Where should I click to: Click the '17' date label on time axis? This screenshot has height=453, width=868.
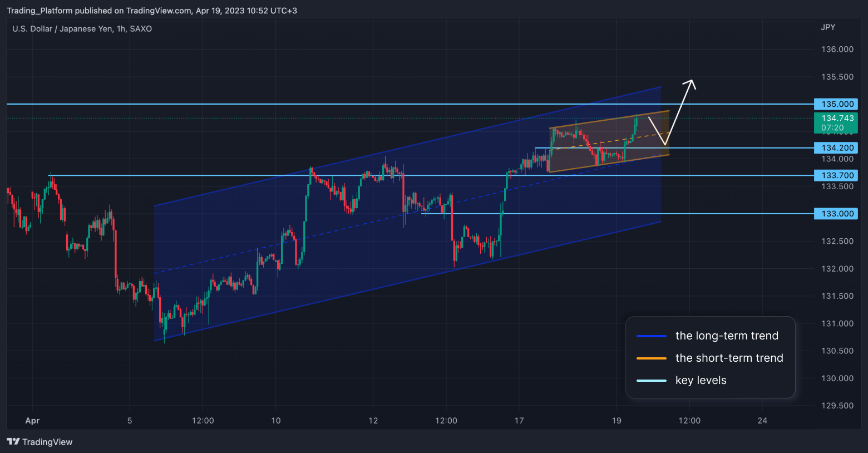click(x=519, y=421)
